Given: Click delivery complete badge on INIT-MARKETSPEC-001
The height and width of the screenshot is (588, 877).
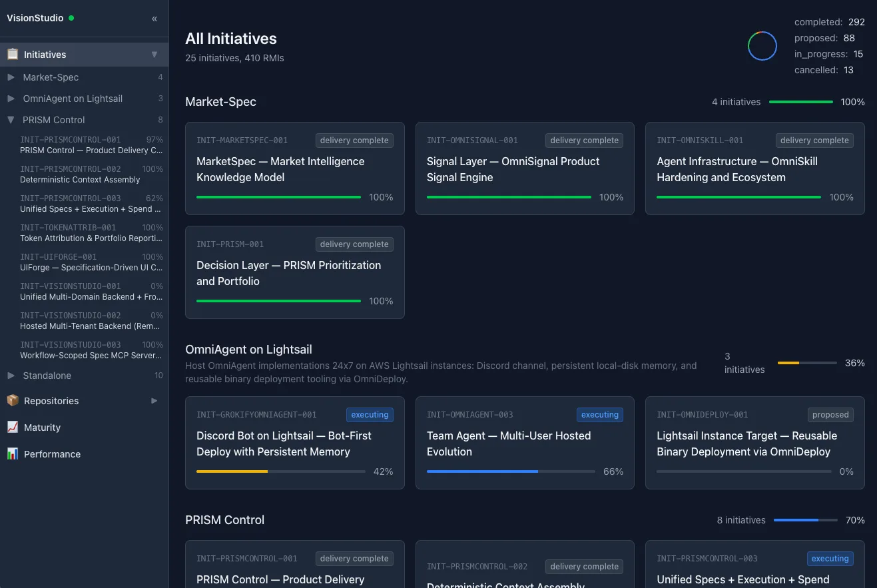Looking at the screenshot, I should coord(354,141).
